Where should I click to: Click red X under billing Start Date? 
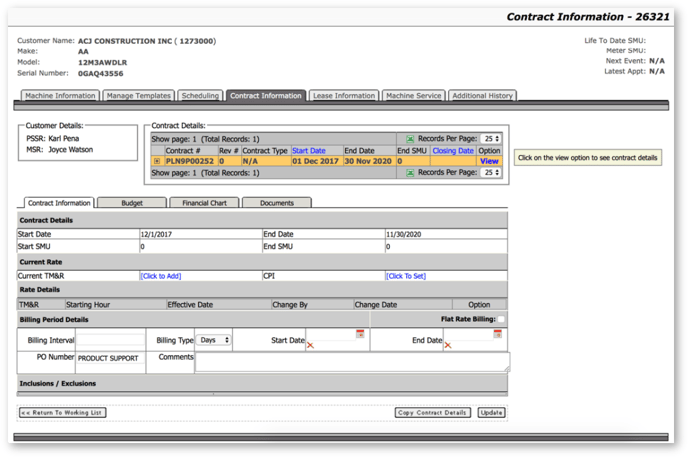click(x=311, y=345)
